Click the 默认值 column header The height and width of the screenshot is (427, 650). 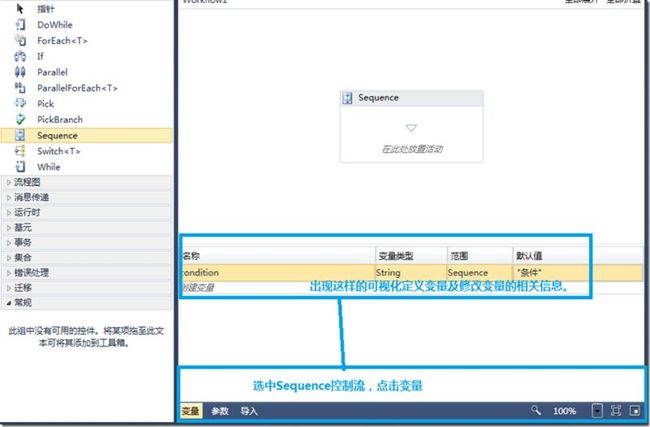pos(578,256)
